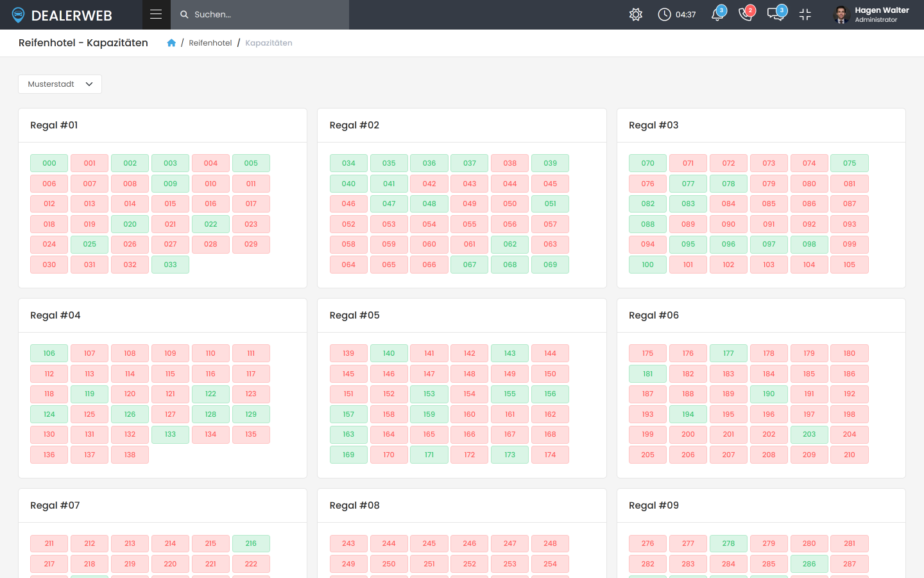Screen dimensions: 924x578
Task: Click occupied slot 138
Action: click(130, 455)
